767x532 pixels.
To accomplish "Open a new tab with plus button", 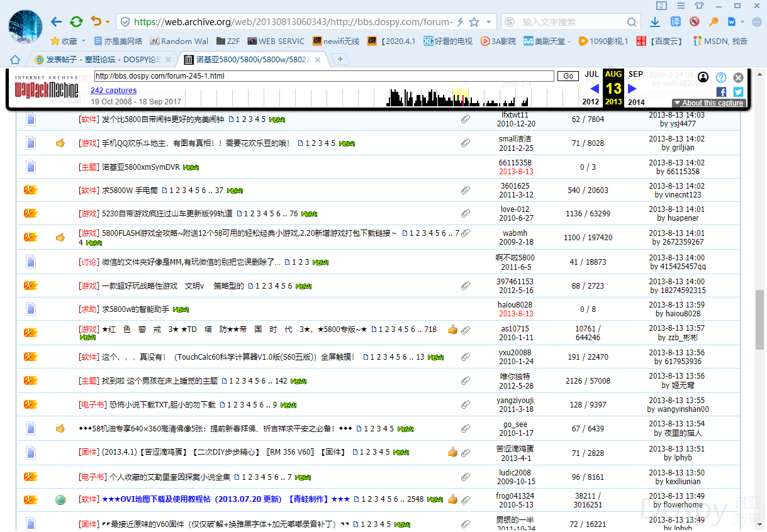I will [340, 60].
